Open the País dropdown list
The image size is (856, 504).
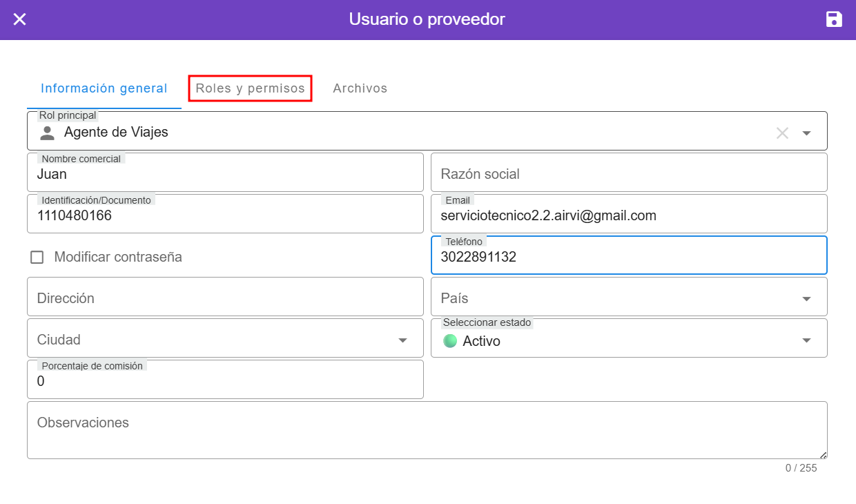tap(806, 299)
